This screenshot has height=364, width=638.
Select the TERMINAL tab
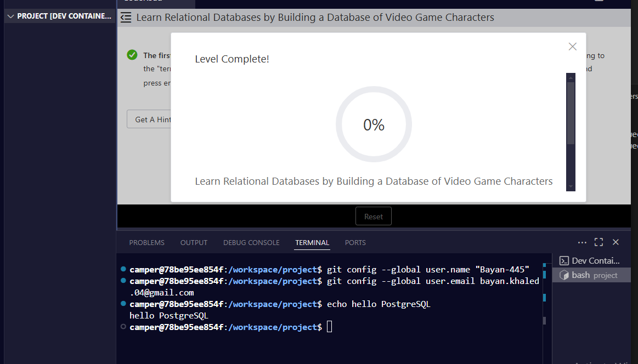[x=312, y=242]
